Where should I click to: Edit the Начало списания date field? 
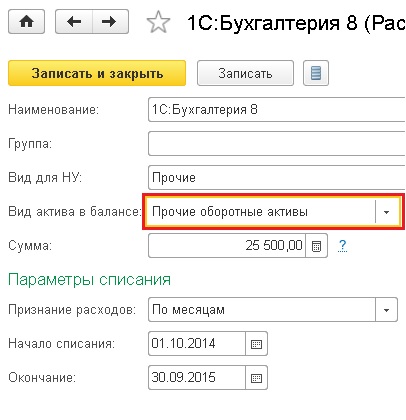coord(197,344)
